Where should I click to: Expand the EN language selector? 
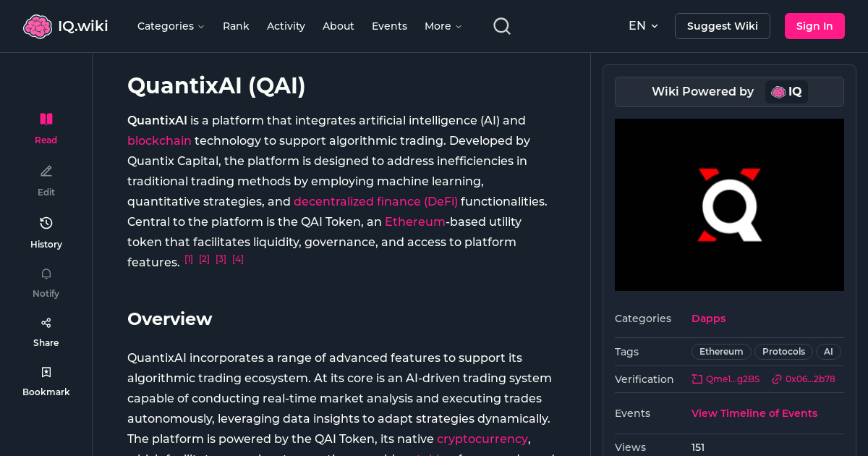coord(643,25)
